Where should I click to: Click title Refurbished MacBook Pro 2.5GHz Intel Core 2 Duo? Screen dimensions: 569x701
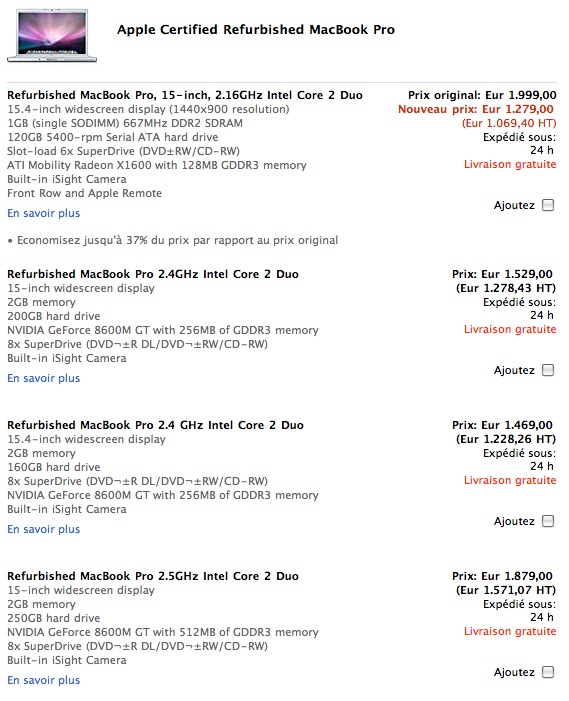point(153,576)
